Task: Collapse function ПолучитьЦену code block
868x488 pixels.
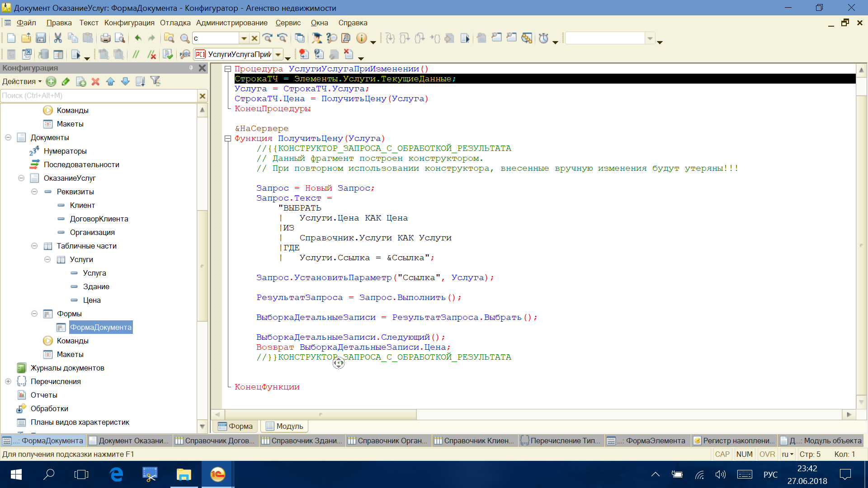Action: (x=228, y=138)
